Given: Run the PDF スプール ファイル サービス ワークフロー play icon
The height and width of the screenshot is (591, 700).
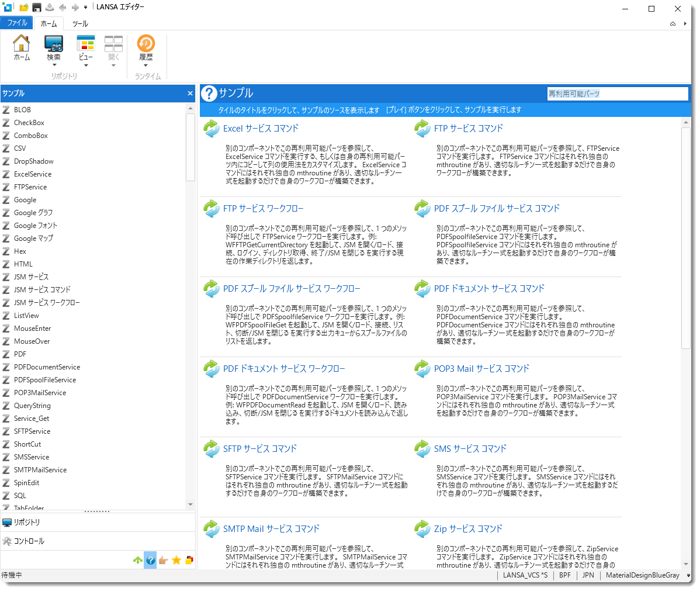Looking at the screenshot, I should click(211, 289).
